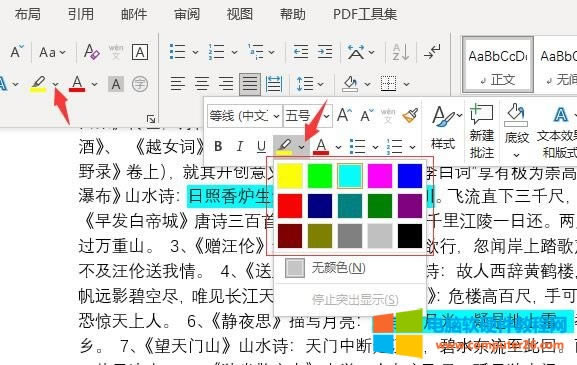Click the Character Border icon
Image resolution: width=577 pixels, height=365 pixels.
coord(140,52)
